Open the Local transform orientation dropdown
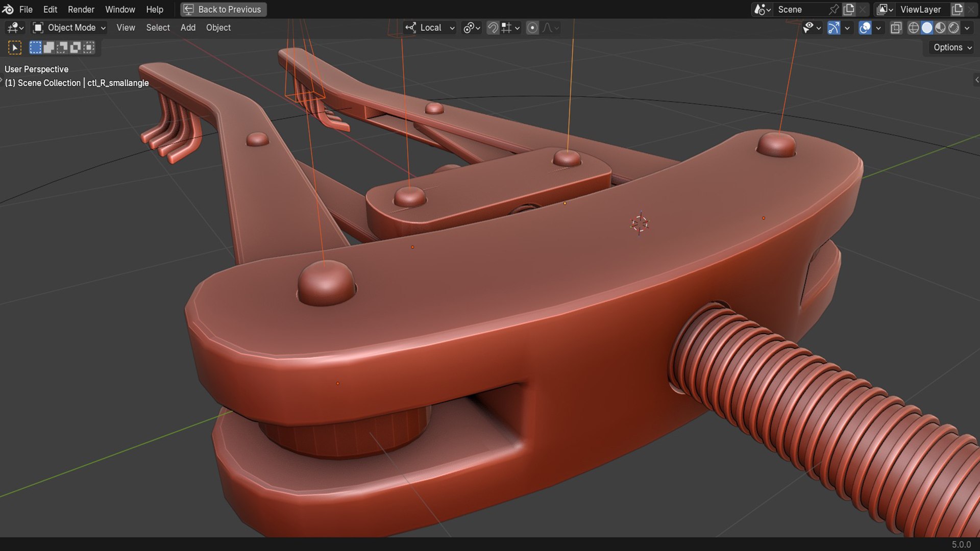The image size is (980, 551). click(x=430, y=28)
